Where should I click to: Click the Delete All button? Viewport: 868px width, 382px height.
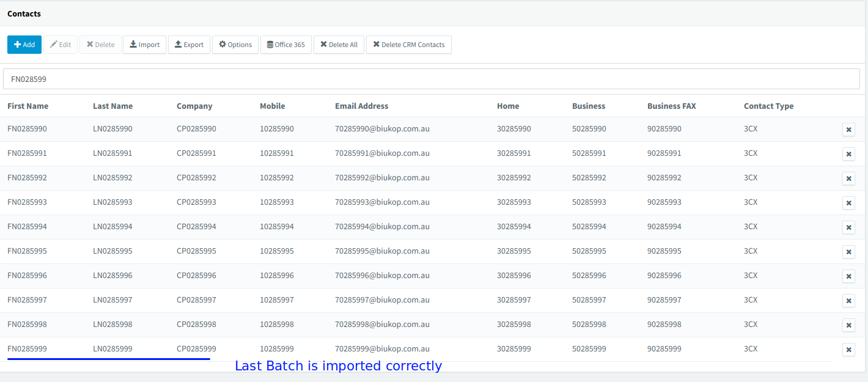(x=339, y=45)
